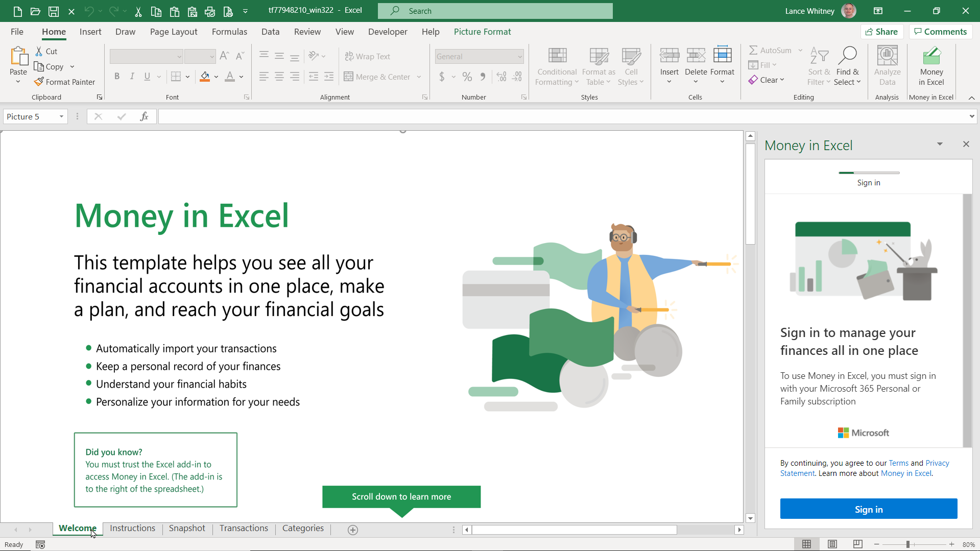Viewport: 980px width, 551px height.
Task: Open the Insert ribbon tab
Action: tap(90, 32)
